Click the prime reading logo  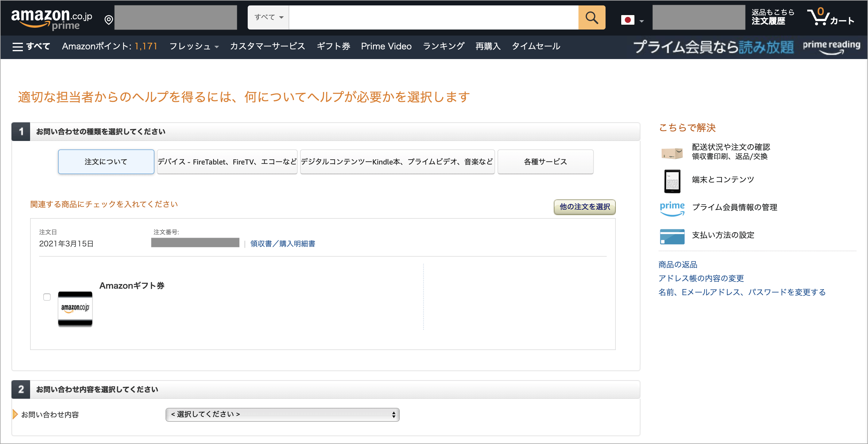(x=830, y=46)
